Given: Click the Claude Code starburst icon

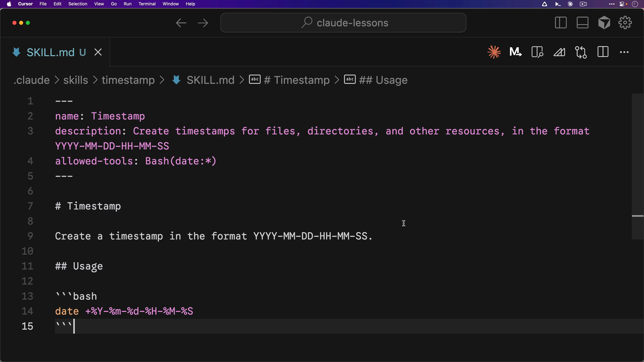Looking at the screenshot, I should pos(494,52).
